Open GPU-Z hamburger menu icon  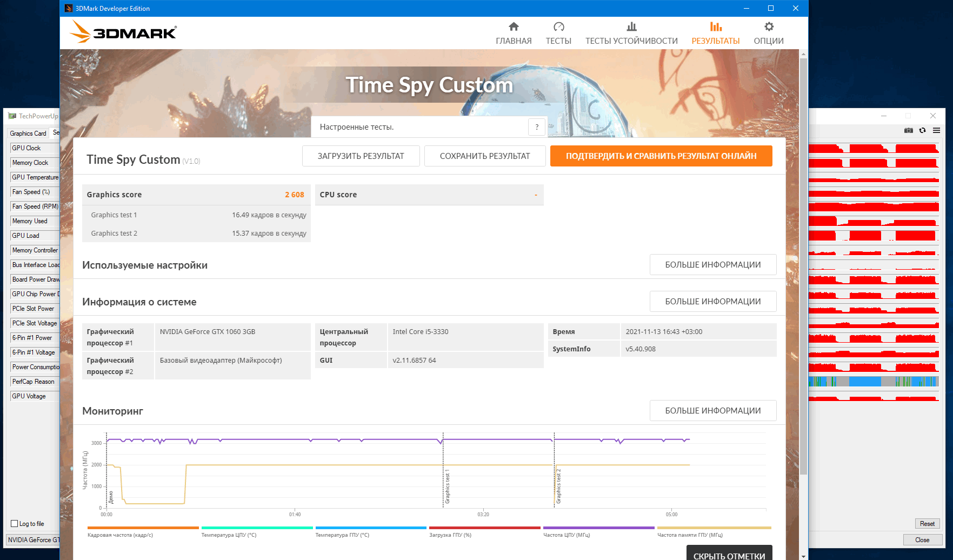[x=936, y=130]
